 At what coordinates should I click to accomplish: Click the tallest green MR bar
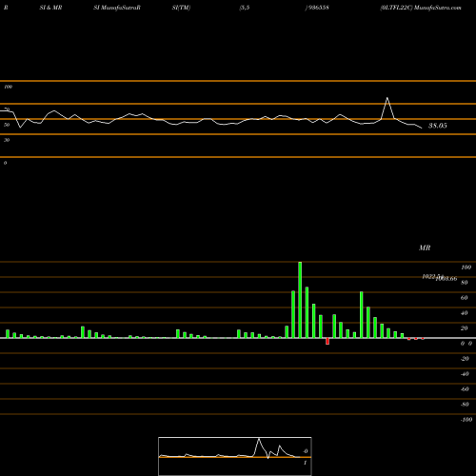click(300, 300)
